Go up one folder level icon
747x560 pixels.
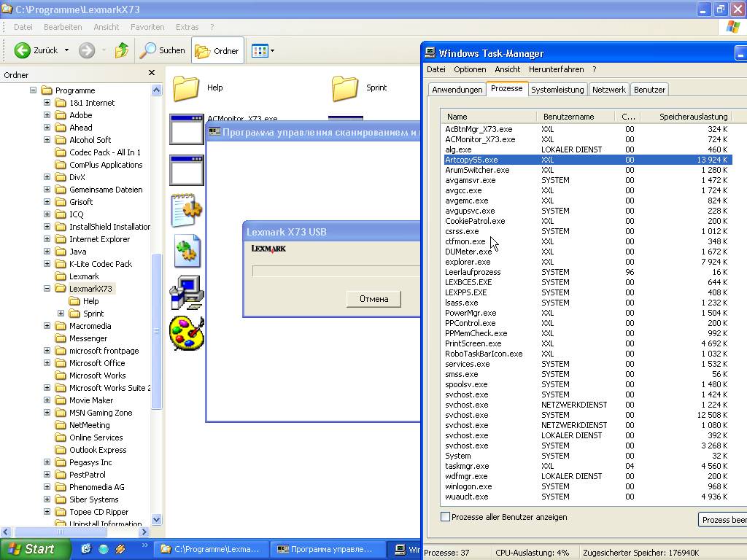(x=122, y=50)
